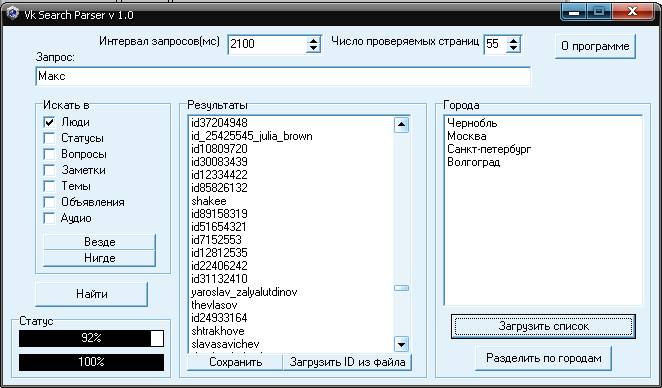
Task: Check the Темы option
Action: 49,186
